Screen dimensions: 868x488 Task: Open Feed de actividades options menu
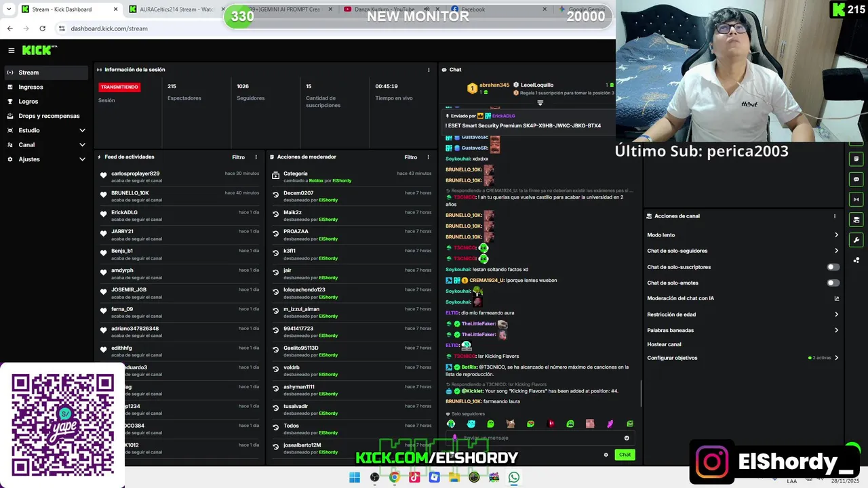click(256, 157)
